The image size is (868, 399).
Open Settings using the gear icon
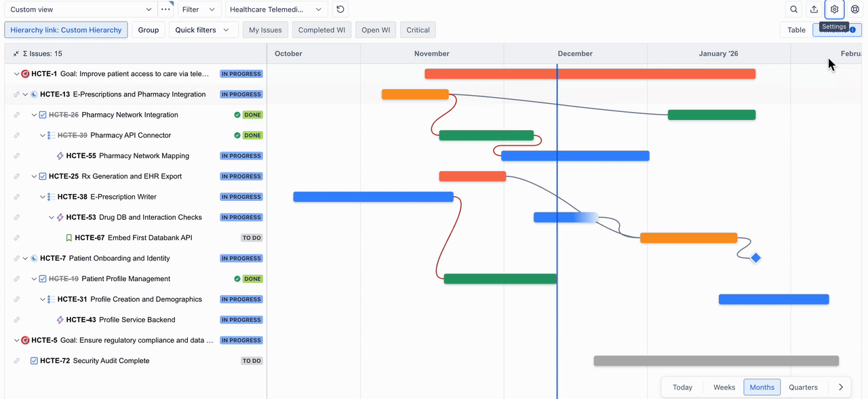click(x=834, y=9)
